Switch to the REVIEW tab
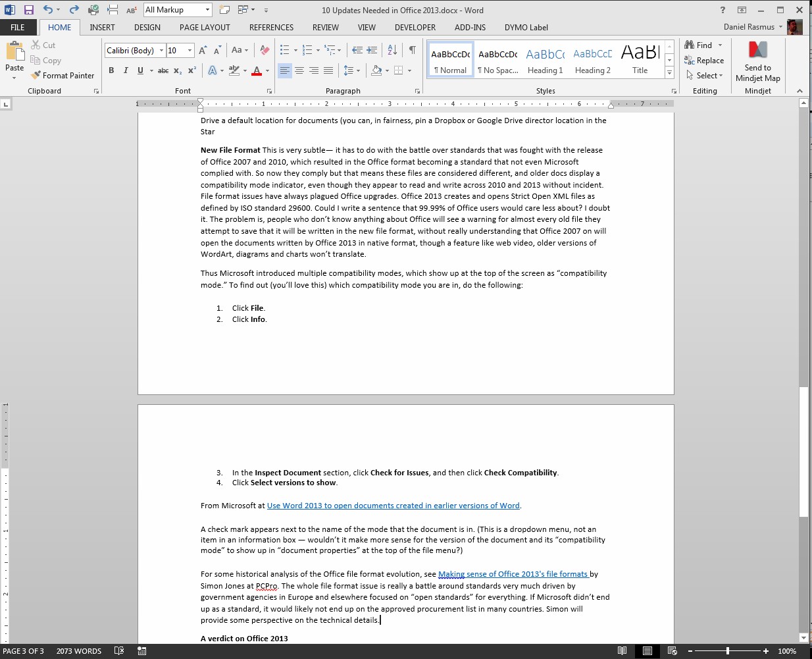Viewport: 812px width, 659px height. (x=326, y=28)
